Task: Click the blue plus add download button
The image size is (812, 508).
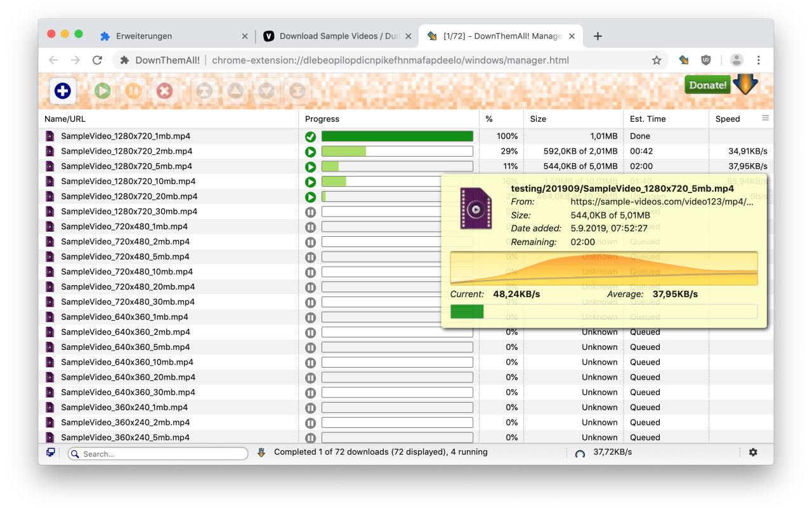Action: pyautogui.click(x=62, y=91)
